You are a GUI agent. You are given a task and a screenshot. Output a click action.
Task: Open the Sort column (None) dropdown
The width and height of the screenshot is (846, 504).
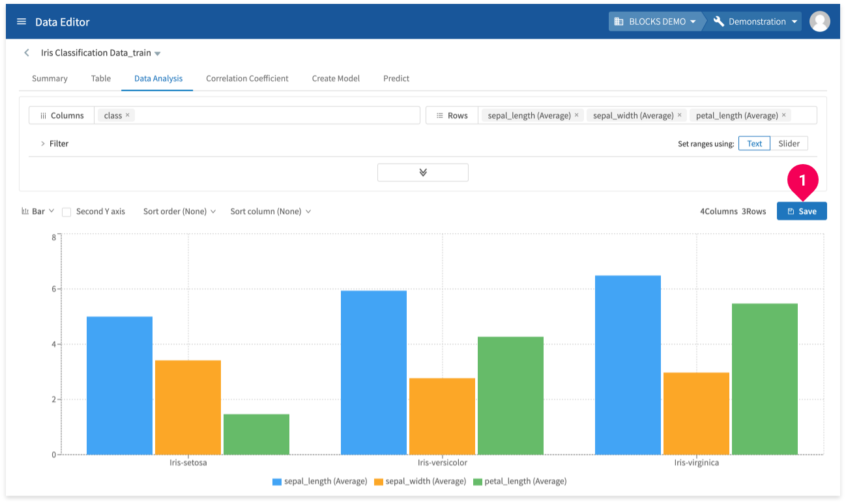tap(270, 211)
